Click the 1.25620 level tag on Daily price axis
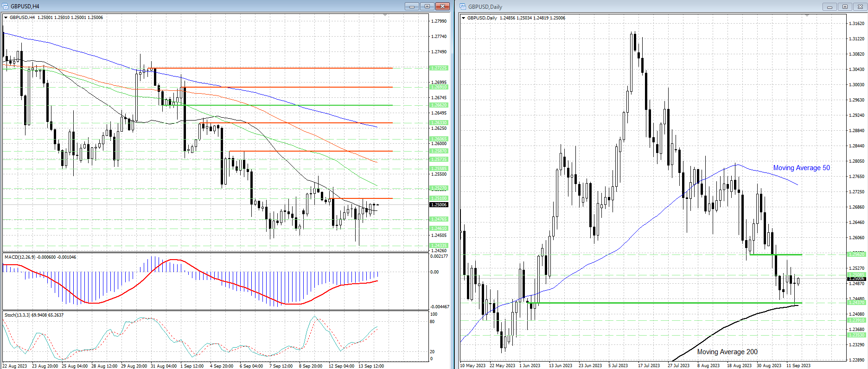868x369 pixels. [x=856, y=254]
